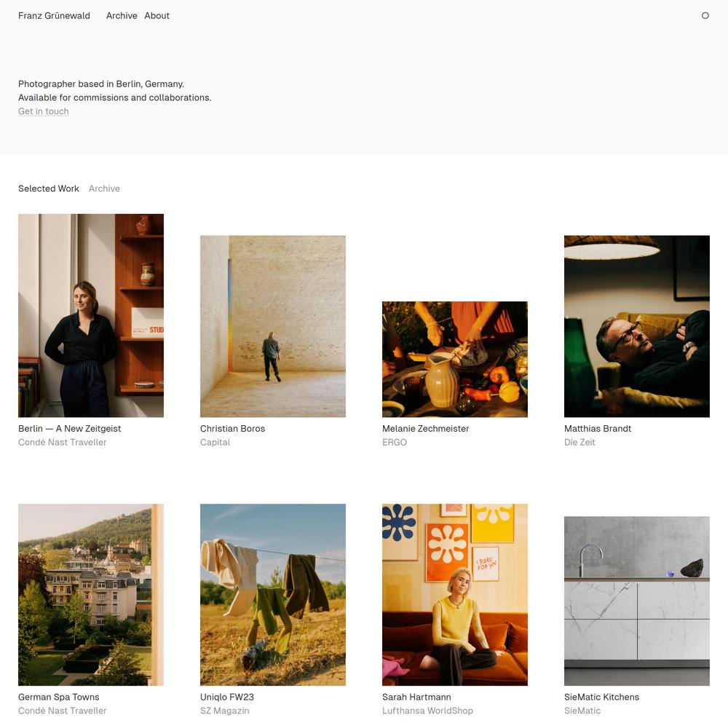Open the Berlin — A New Zeitgeist photo
Viewport: 728px width, 728px height.
click(x=91, y=316)
